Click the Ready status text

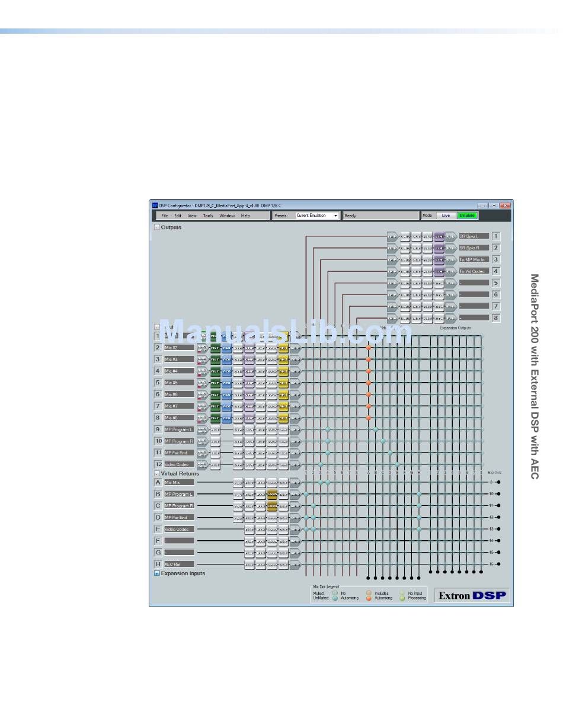click(350, 216)
